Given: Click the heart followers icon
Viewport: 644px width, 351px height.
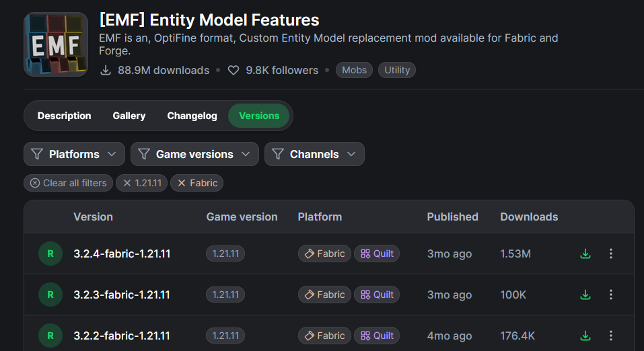Looking at the screenshot, I should tap(234, 70).
